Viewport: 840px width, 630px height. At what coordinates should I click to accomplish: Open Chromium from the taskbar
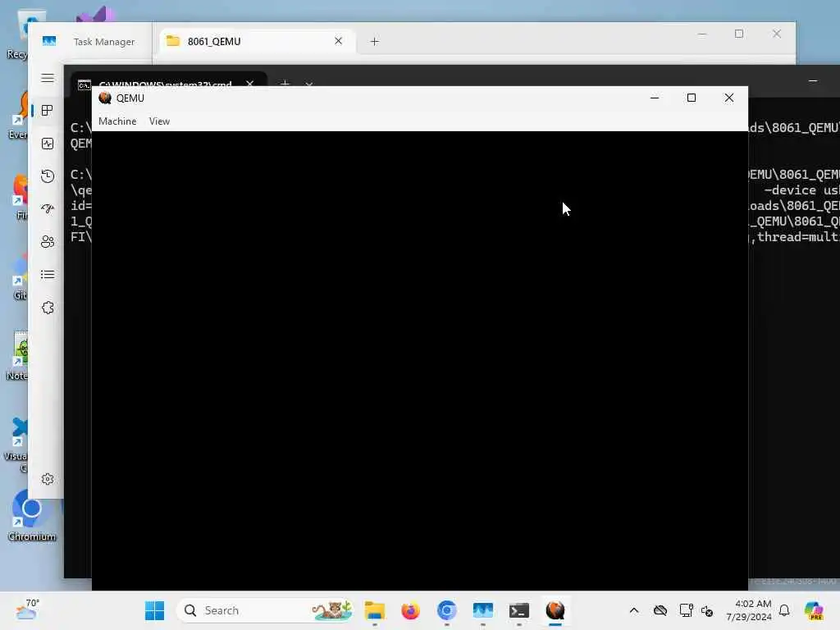coord(447,610)
